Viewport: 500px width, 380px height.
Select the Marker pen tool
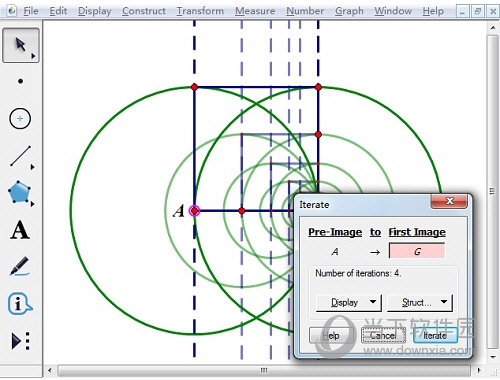(20, 266)
